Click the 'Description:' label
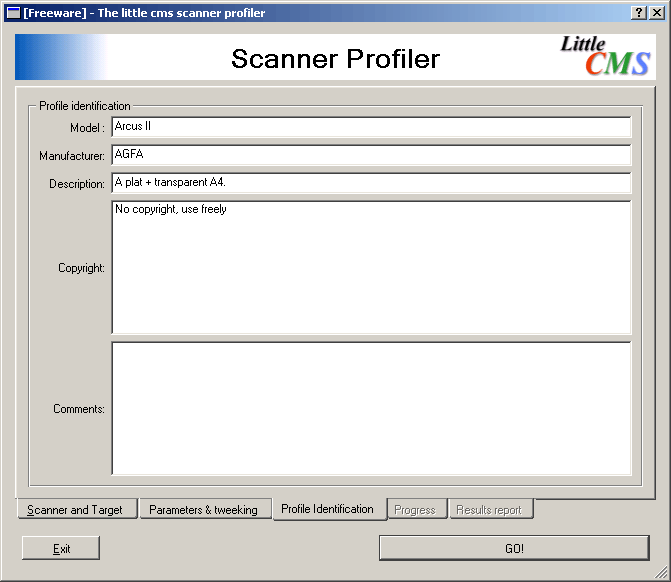The width and height of the screenshot is (671, 582). pyautogui.click(x=77, y=184)
